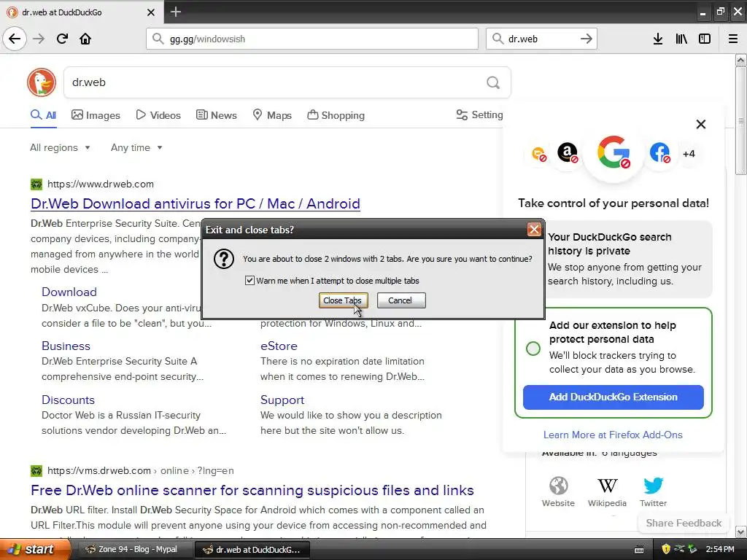
Task: Reload the current page
Action: tap(63, 39)
